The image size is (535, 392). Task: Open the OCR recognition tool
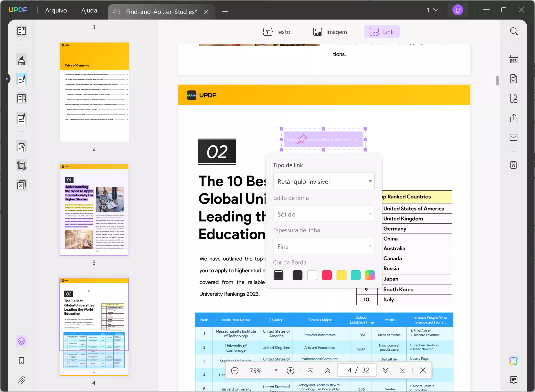[513, 59]
